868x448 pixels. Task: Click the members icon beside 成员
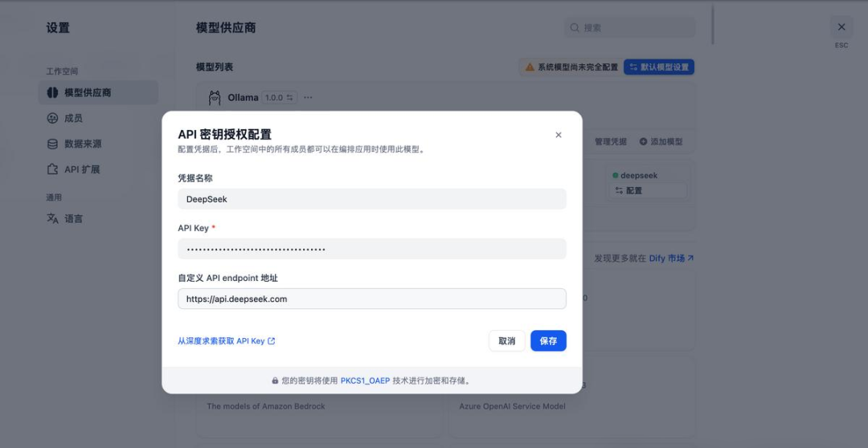tap(52, 118)
